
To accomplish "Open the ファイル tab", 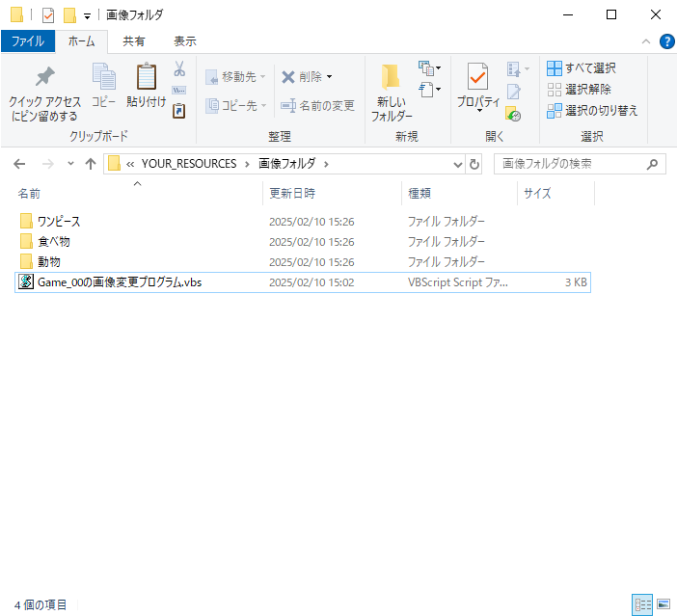I will tap(28, 41).
